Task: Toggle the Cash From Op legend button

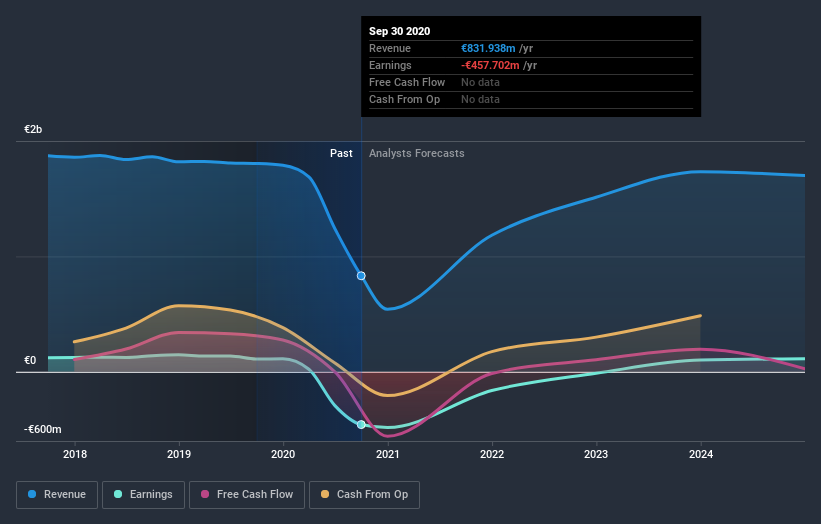Action: coord(364,495)
